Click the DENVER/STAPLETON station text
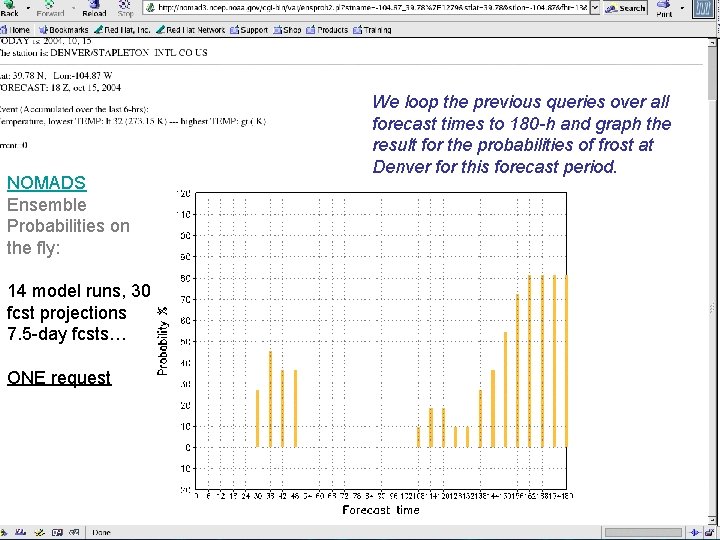720x540 pixels. 129,52
